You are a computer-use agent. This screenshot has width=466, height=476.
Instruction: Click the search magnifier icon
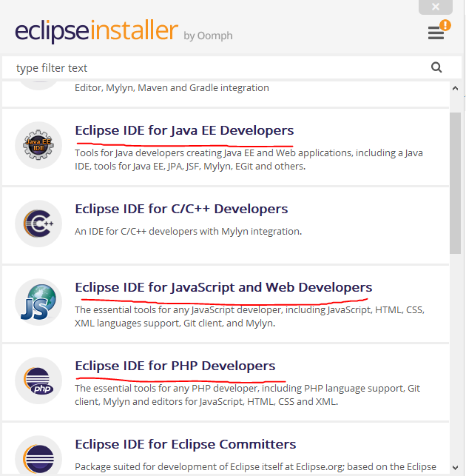click(436, 67)
